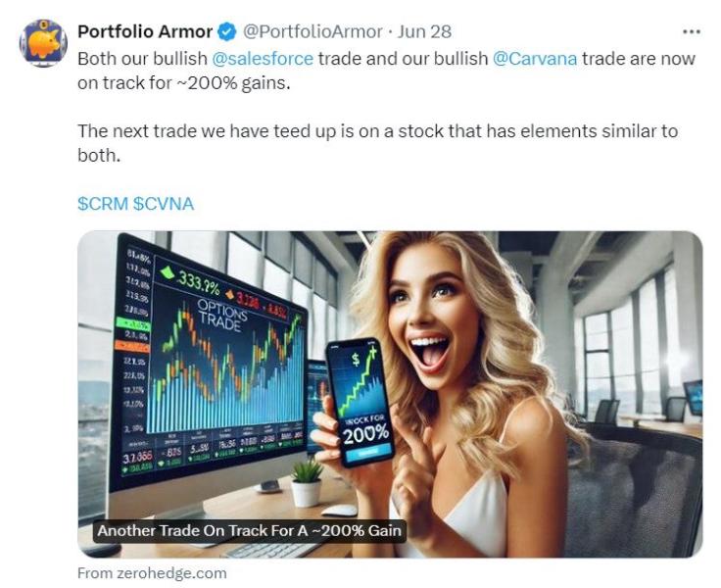Open the @PortfolioArmor handle link
This screenshot has width=721, height=588.
click(312, 31)
